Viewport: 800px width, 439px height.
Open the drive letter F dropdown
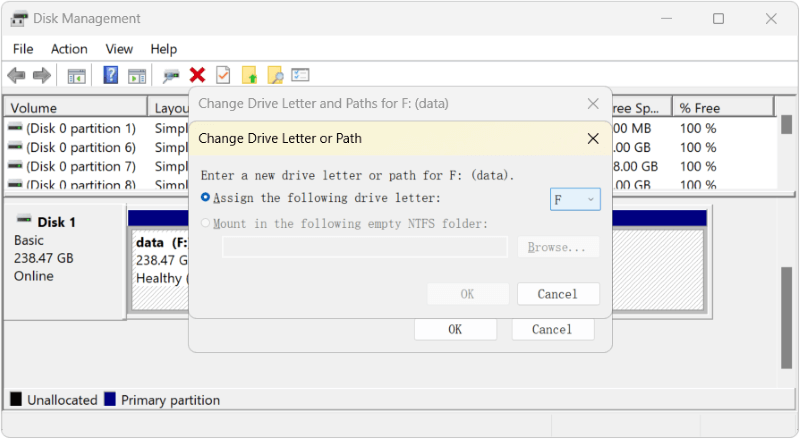(575, 199)
